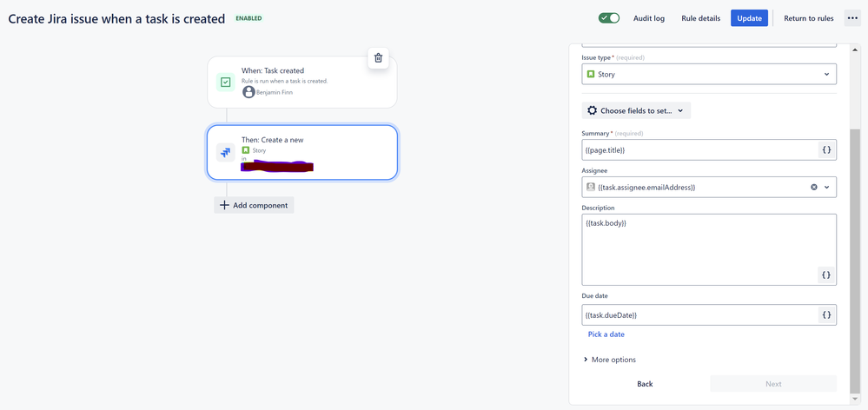Delete the Task created trigger with trash icon
The image size is (868, 410).
[378, 57]
